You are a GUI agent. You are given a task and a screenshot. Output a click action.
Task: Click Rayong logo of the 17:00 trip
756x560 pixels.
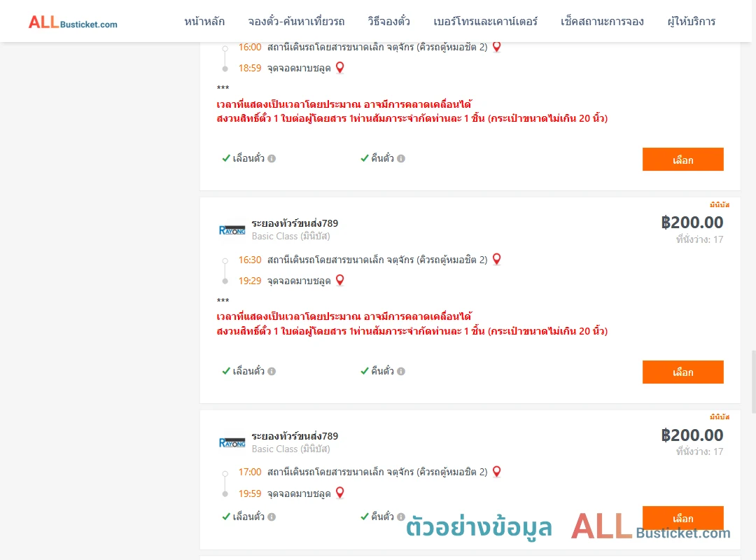pos(232,443)
